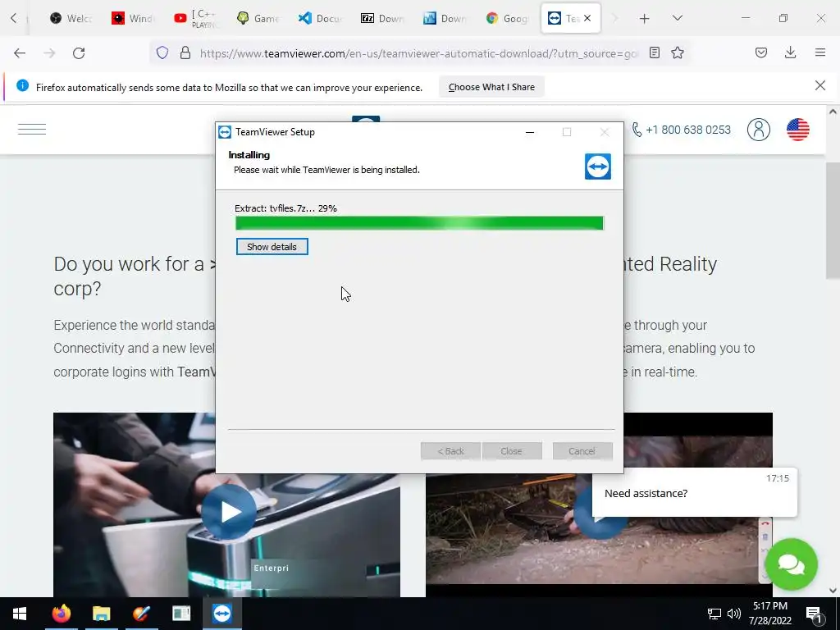
Task: Click the Cancel button in TeamViewer Setup
Action: pyautogui.click(x=582, y=451)
